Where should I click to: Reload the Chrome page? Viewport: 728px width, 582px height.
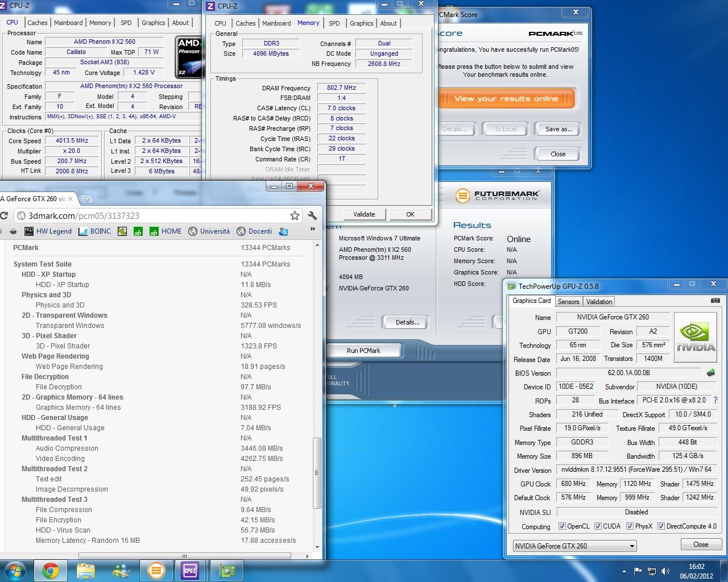(3, 215)
